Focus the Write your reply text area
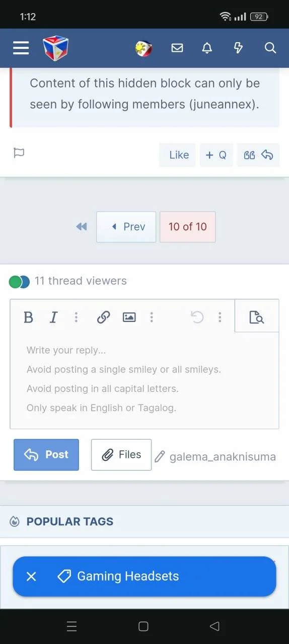This screenshot has width=289, height=644. [144, 381]
